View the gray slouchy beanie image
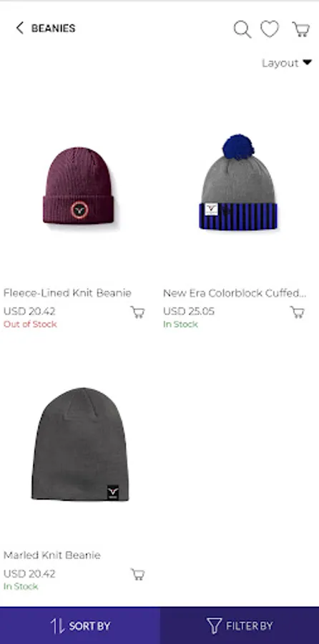This screenshot has width=319, height=644. tap(80, 444)
